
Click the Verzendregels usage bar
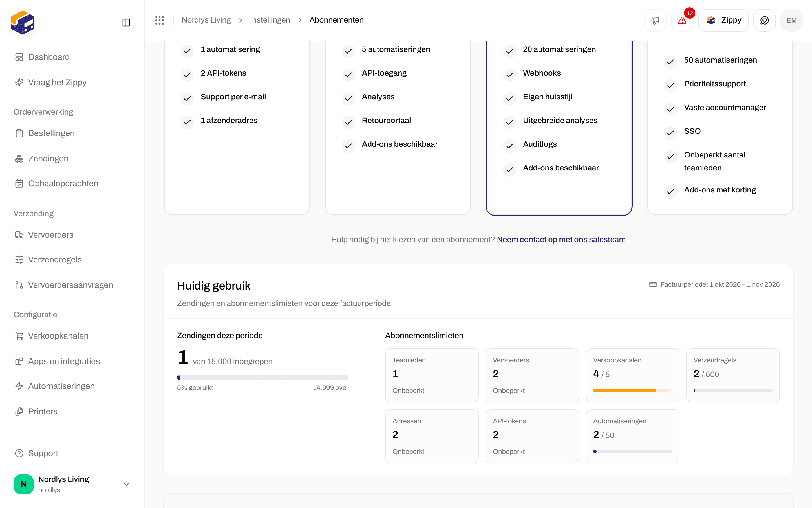(733, 391)
